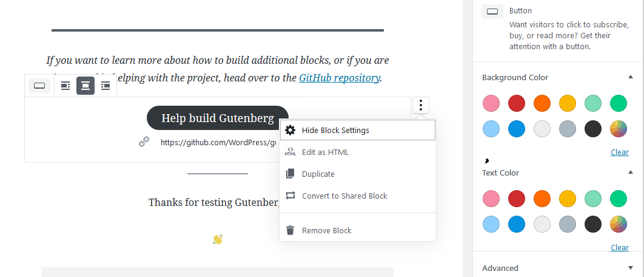Viewport: 644px width, 277px height.
Task: Select the align right toolbar icon
Action: 106,86
